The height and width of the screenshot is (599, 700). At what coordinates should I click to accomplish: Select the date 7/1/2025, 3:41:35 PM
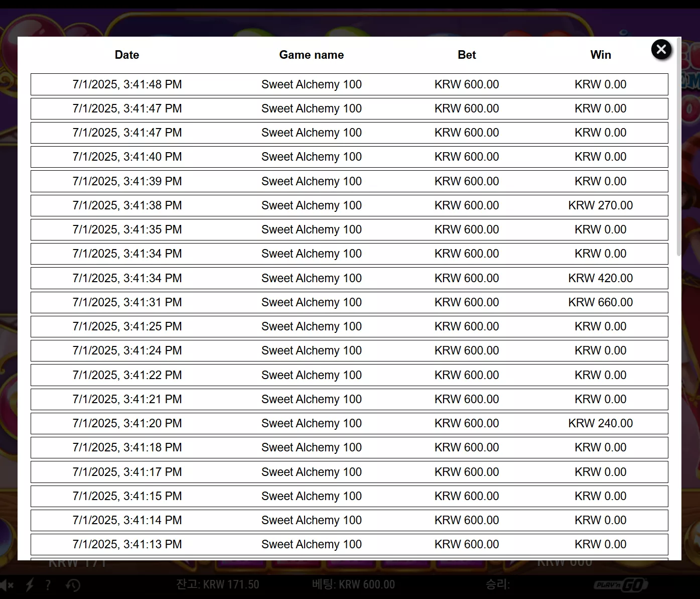(x=127, y=229)
